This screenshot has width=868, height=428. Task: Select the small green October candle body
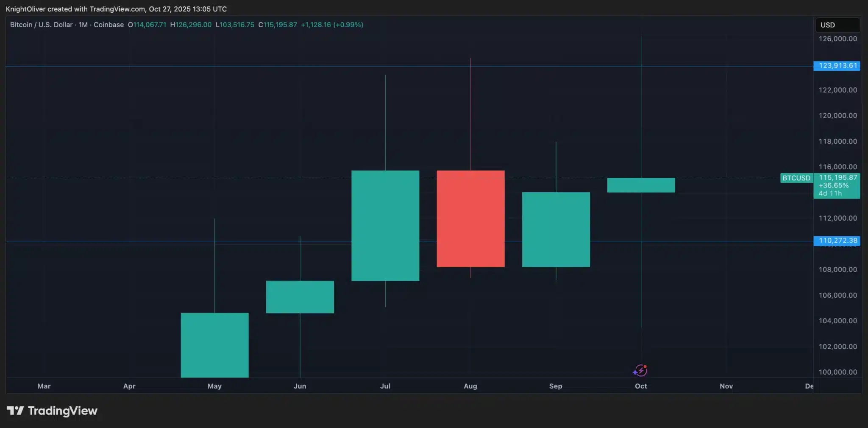[x=641, y=185]
